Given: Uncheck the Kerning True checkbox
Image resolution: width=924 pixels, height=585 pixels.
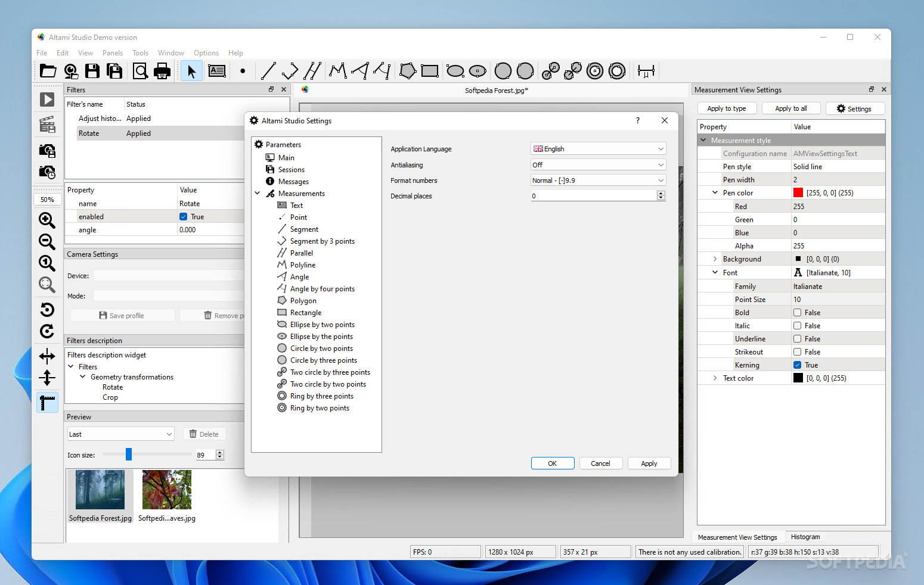Looking at the screenshot, I should pos(797,365).
